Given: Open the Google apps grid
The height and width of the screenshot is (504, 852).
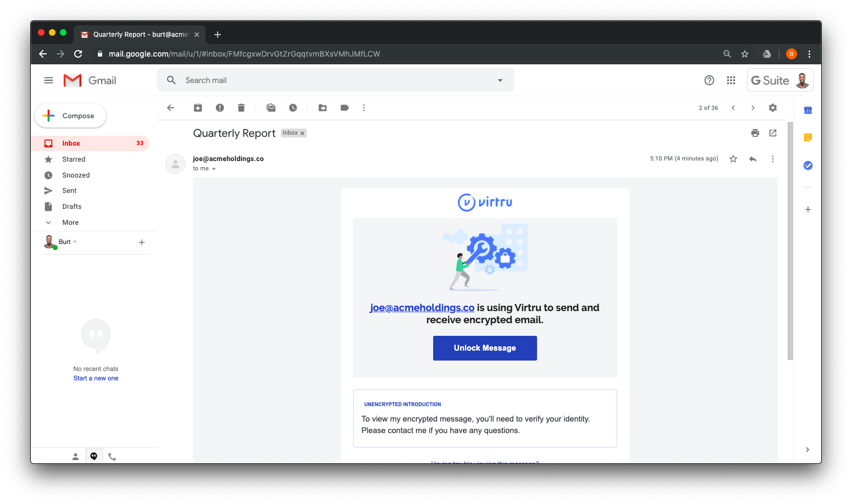Looking at the screenshot, I should [x=731, y=80].
